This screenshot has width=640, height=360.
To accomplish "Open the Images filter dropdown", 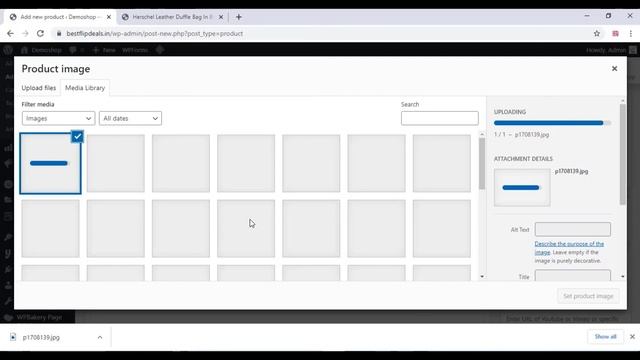I will click(x=58, y=118).
